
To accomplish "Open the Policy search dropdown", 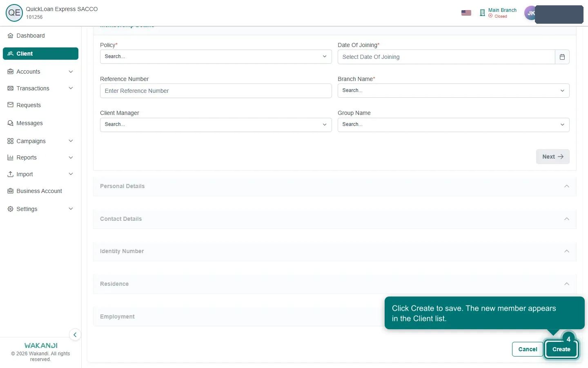I will click(x=216, y=56).
